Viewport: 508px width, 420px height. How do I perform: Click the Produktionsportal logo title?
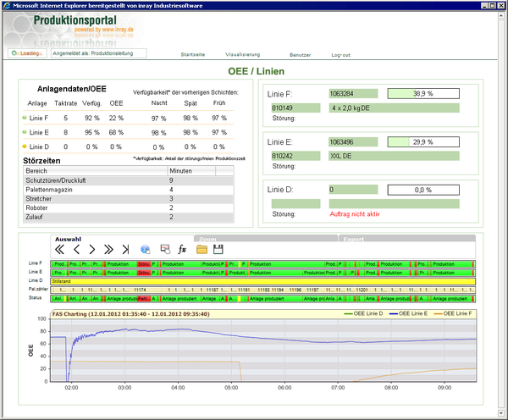click(75, 20)
